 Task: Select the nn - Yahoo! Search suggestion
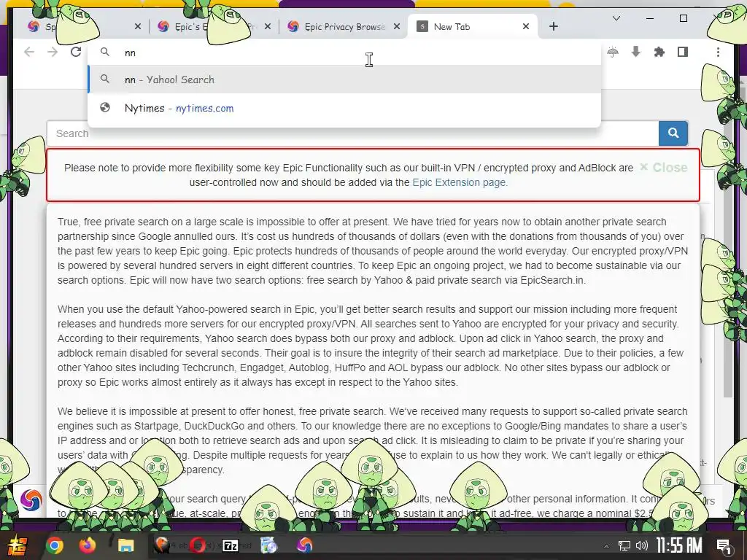coord(344,79)
